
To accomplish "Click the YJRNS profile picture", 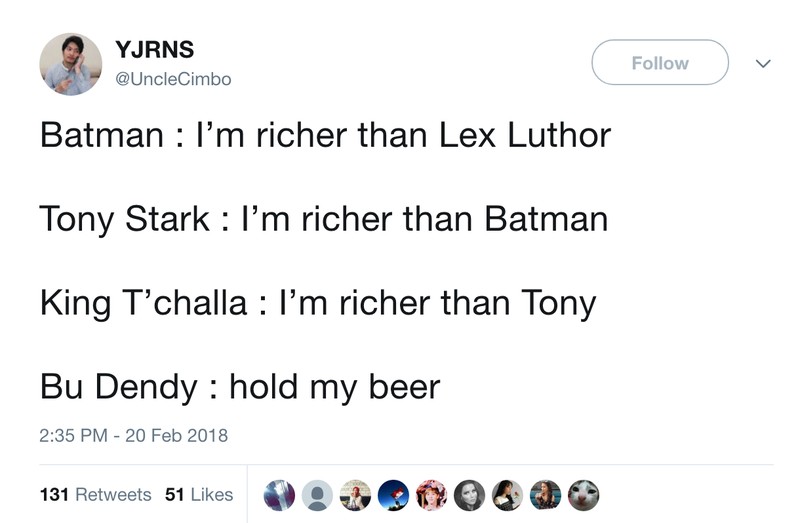I will (x=70, y=63).
